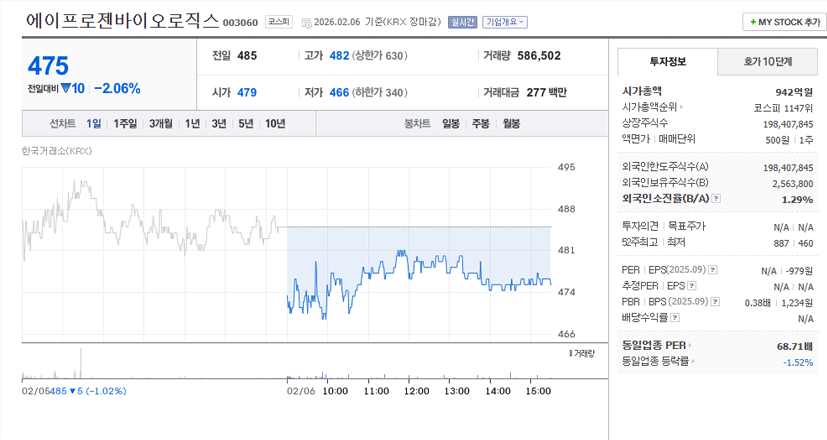Click the current price 475
Viewport: 827px width, 440px height.
pyautogui.click(x=48, y=66)
